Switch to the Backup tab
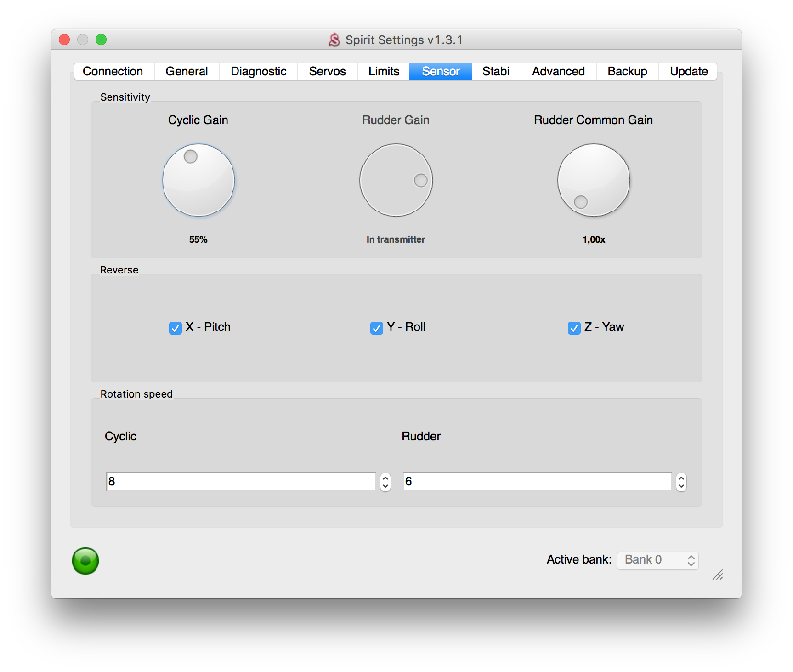 (627, 71)
